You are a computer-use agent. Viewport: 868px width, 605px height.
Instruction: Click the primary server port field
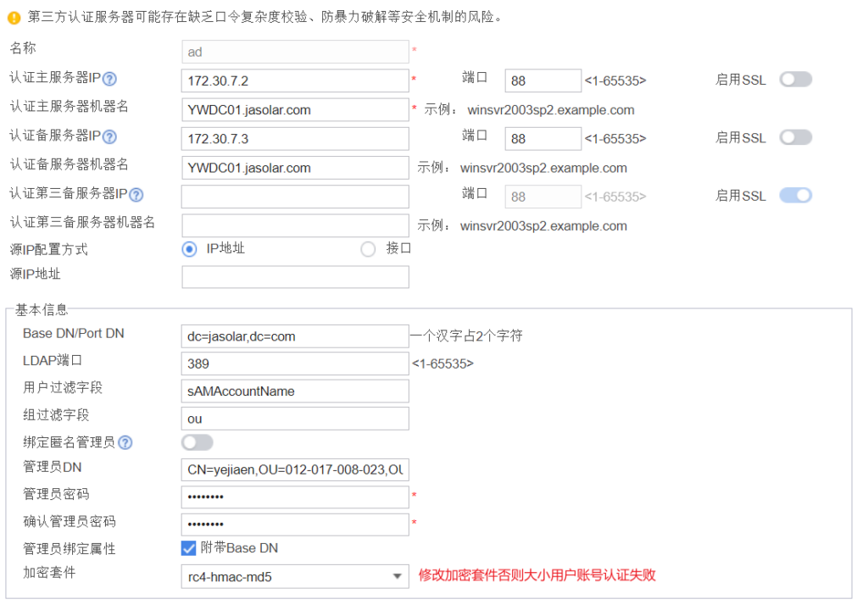point(542,81)
